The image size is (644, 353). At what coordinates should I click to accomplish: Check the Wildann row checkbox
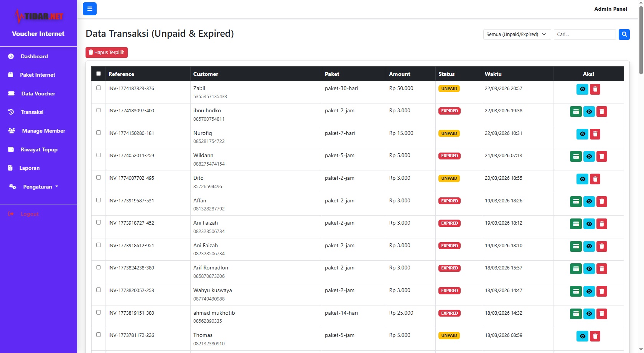pos(99,155)
